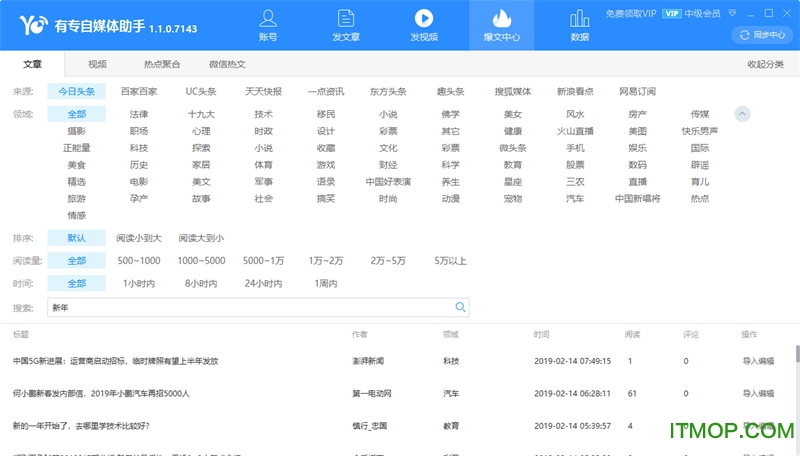Image resolution: width=800 pixels, height=456 pixels.
Task: Filter reads 1000~5000
Action: click(201, 261)
